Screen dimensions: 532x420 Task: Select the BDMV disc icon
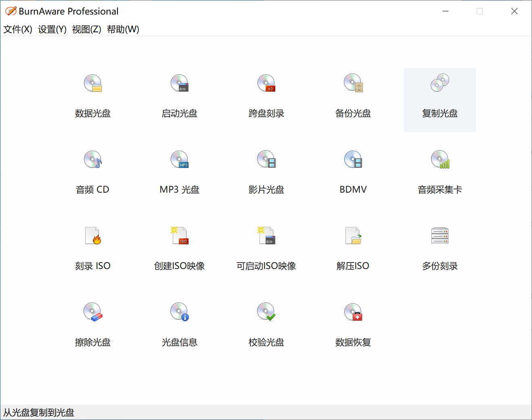[353, 173]
